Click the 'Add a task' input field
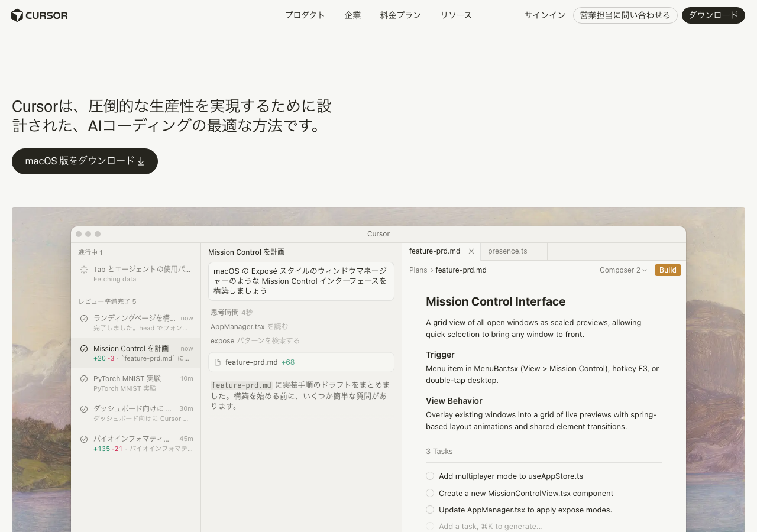This screenshot has height=532, width=757. pos(490,526)
